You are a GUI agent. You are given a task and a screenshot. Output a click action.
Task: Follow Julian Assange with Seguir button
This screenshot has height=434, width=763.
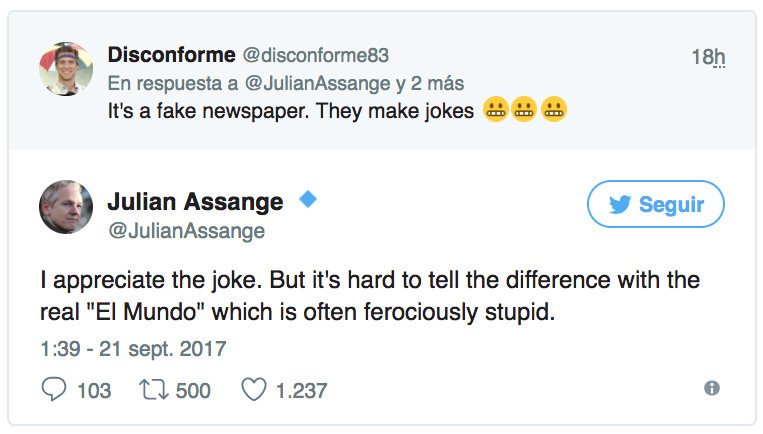(x=655, y=205)
